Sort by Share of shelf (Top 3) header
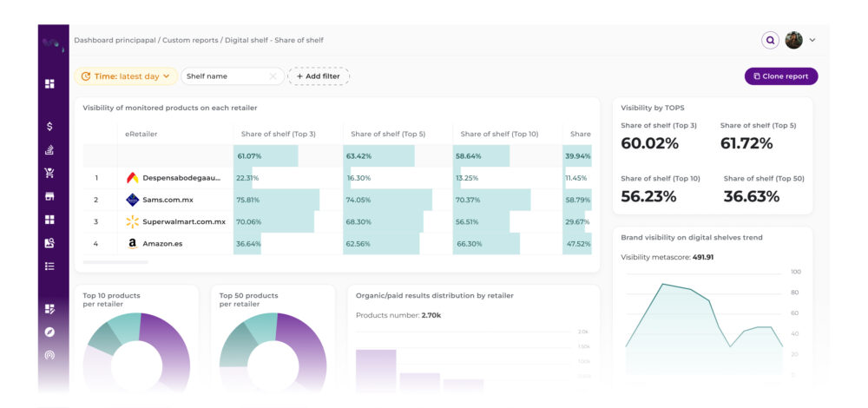The image size is (868, 408). tap(279, 134)
